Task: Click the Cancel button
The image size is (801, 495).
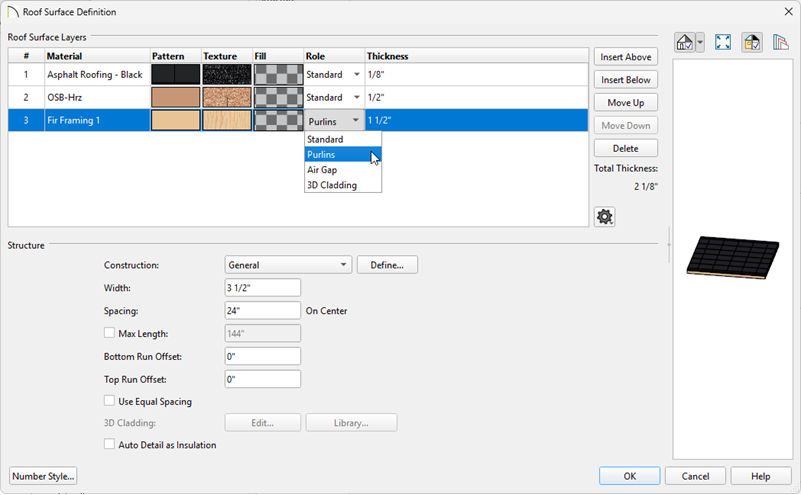Action: tap(695, 476)
